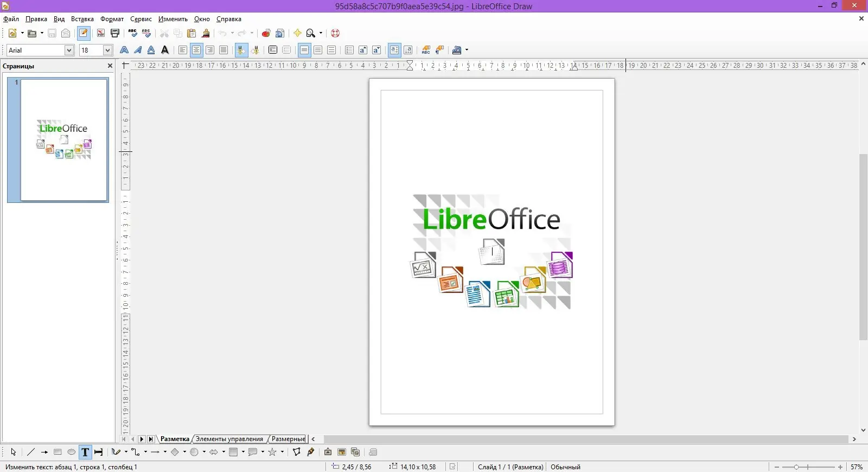Expand the Stars shapes dropdown arrow
Image resolution: width=868 pixels, height=472 pixels.
(x=282, y=452)
